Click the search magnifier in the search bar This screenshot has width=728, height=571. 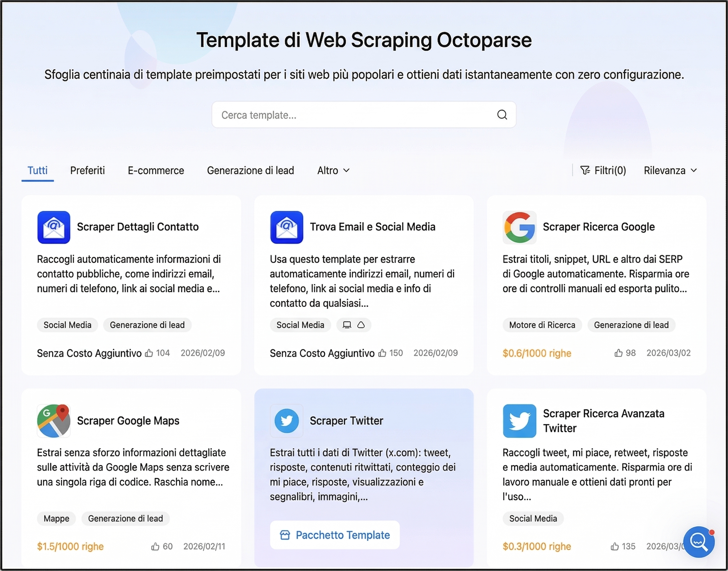(501, 115)
